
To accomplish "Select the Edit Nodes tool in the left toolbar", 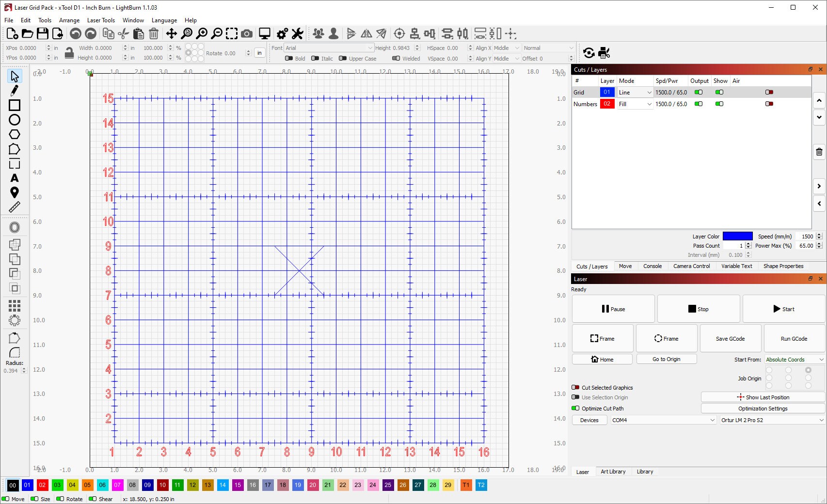I will point(15,91).
